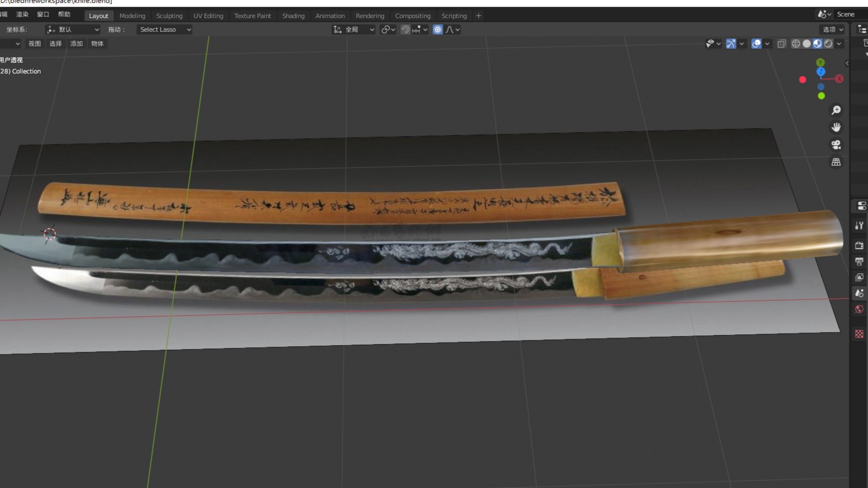The image size is (868, 488).
Task: Toggle the snapping magnet button
Action: tap(406, 29)
